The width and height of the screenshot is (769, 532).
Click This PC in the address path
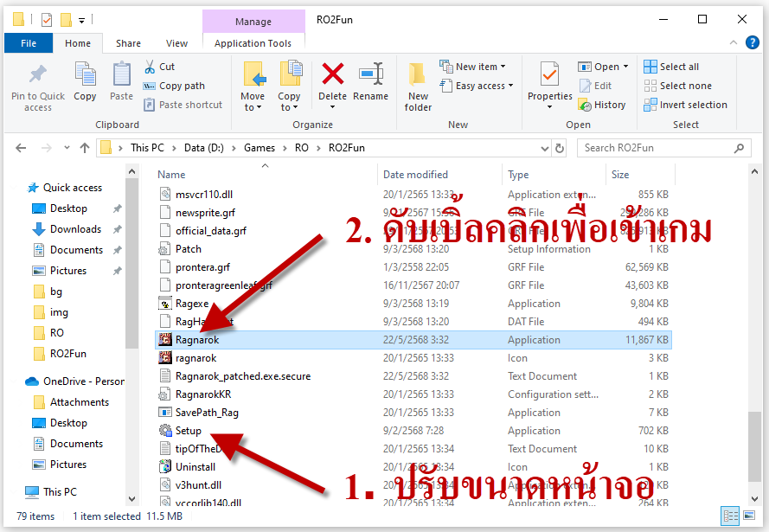(x=147, y=148)
